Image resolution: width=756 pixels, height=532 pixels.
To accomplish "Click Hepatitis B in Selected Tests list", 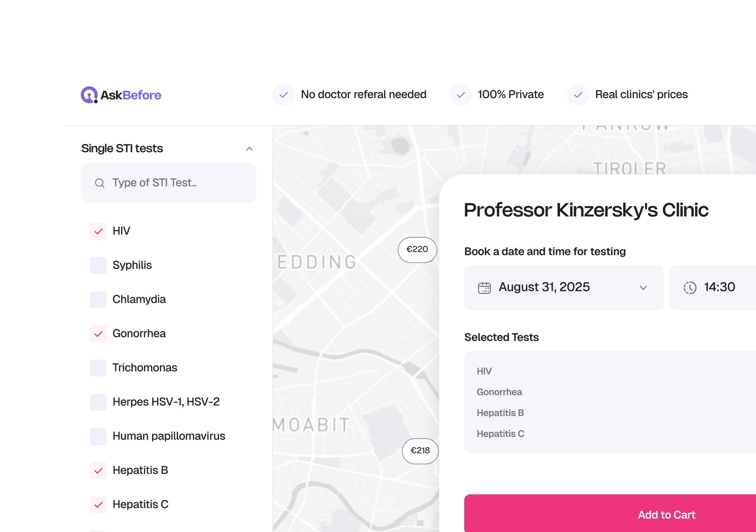I will point(500,413).
